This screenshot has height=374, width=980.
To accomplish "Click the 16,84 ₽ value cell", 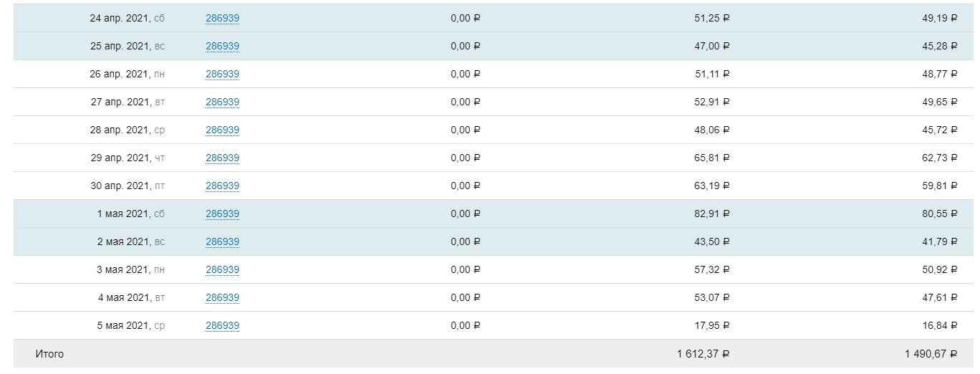I will (939, 326).
